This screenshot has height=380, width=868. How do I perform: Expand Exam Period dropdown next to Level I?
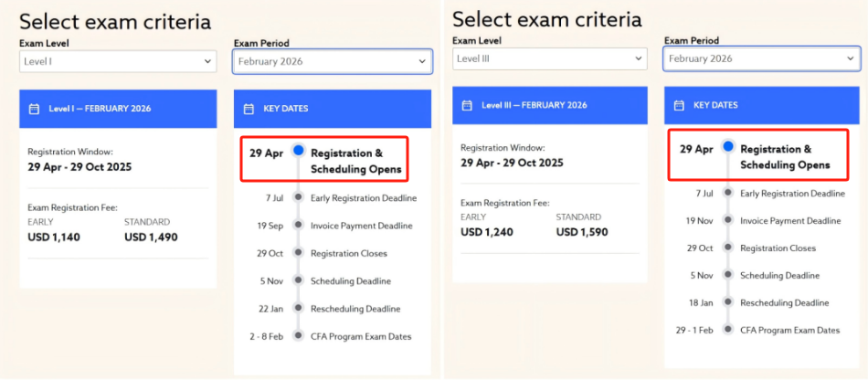[333, 61]
